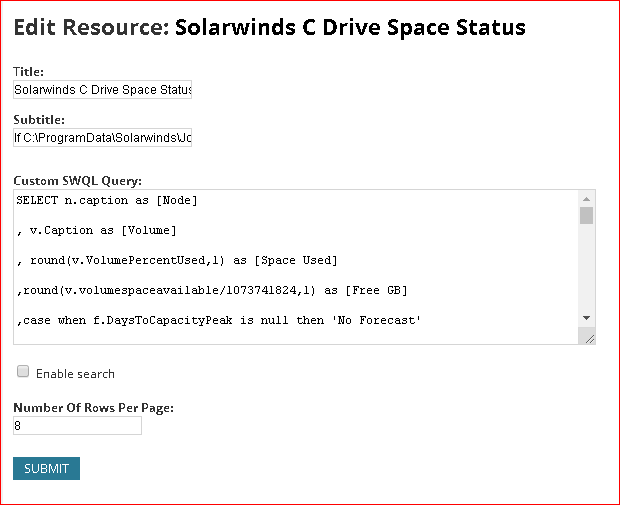Click the textarea resize grip
The height and width of the screenshot is (505, 620).
coord(589,339)
